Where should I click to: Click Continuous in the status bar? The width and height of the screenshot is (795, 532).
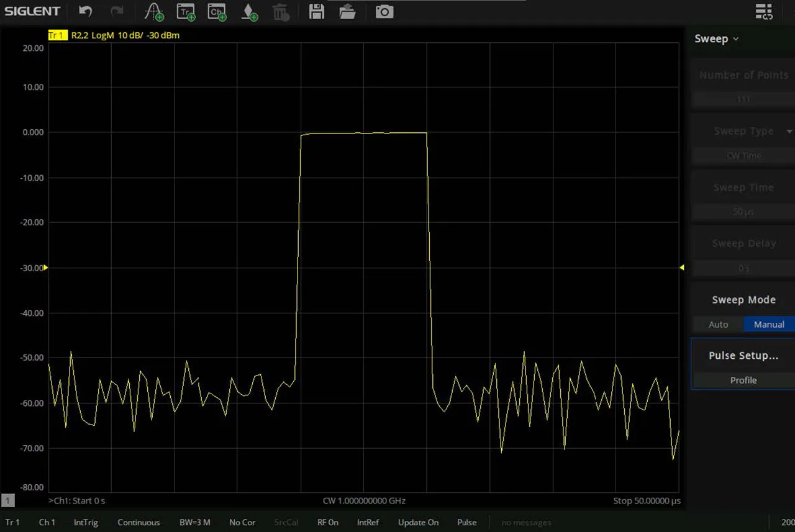point(139,523)
